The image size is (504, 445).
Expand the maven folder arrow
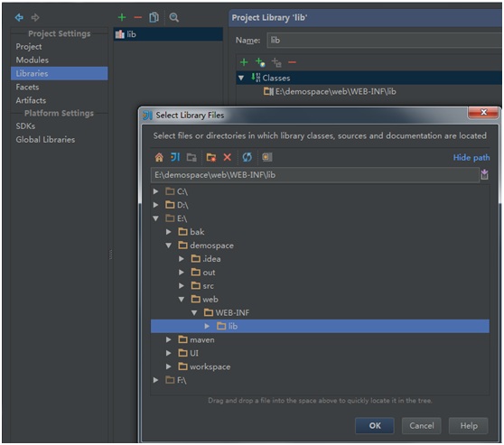point(169,340)
